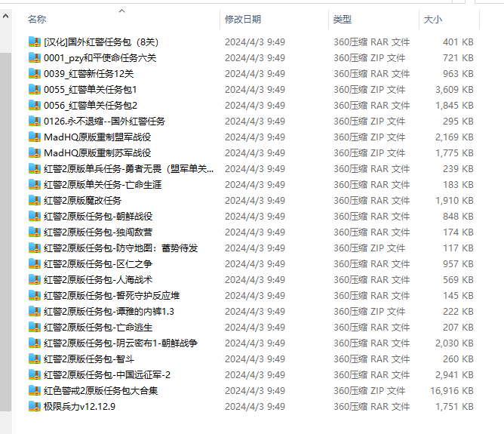
Task: Click the 名称 column header
Action: 37,19
